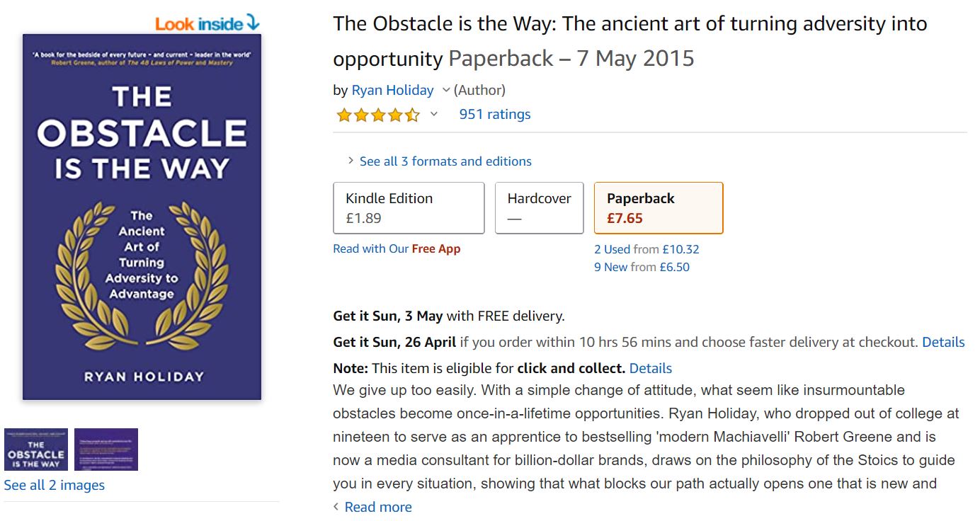This screenshot has height=521, width=980.
Task: Open the star rating breakdown chevron
Action: pos(433,115)
